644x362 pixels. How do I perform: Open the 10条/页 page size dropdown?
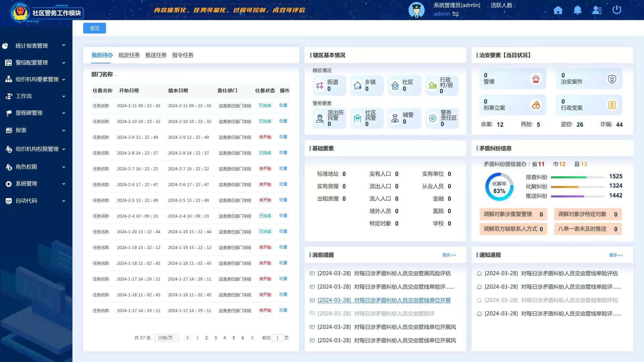coord(167,338)
